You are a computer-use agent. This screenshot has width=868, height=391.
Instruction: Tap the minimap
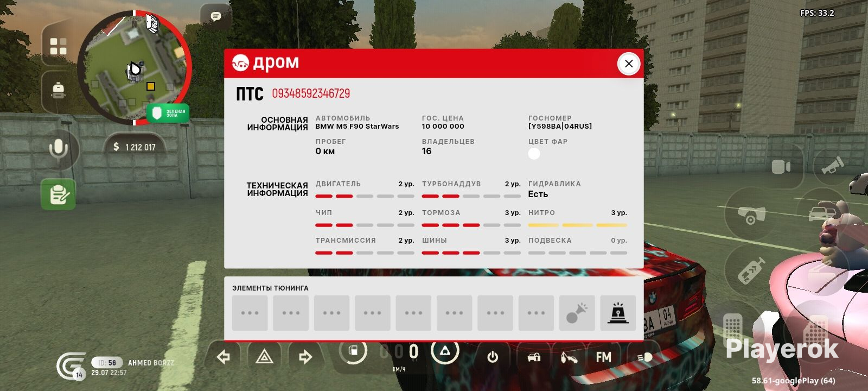click(133, 68)
